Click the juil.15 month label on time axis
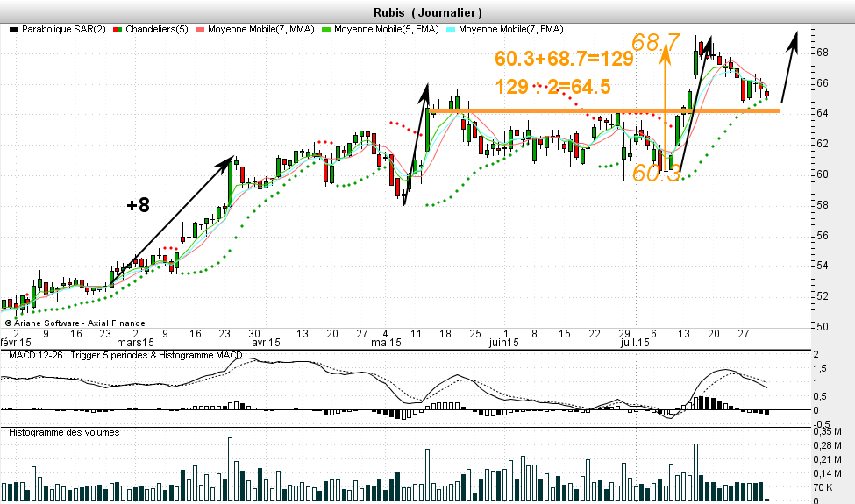 635,343
